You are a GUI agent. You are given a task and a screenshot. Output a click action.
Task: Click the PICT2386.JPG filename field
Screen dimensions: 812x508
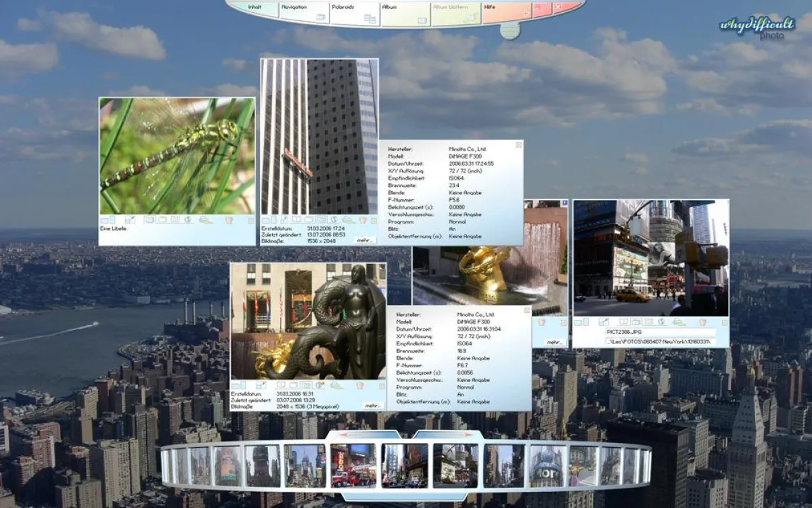click(660, 333)
